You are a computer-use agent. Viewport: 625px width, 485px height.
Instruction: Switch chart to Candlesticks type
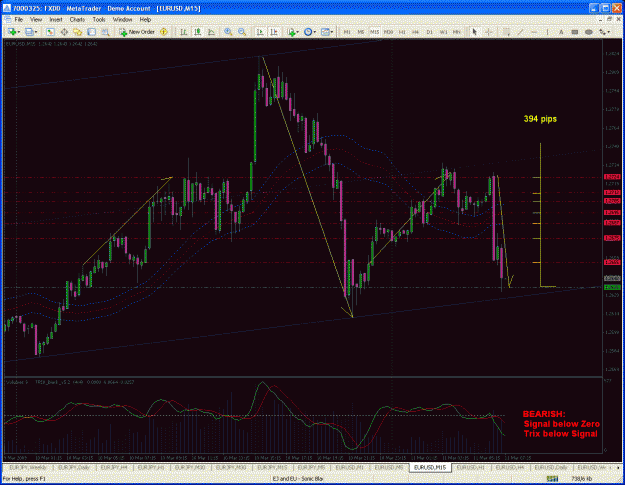tap(197, 32)
